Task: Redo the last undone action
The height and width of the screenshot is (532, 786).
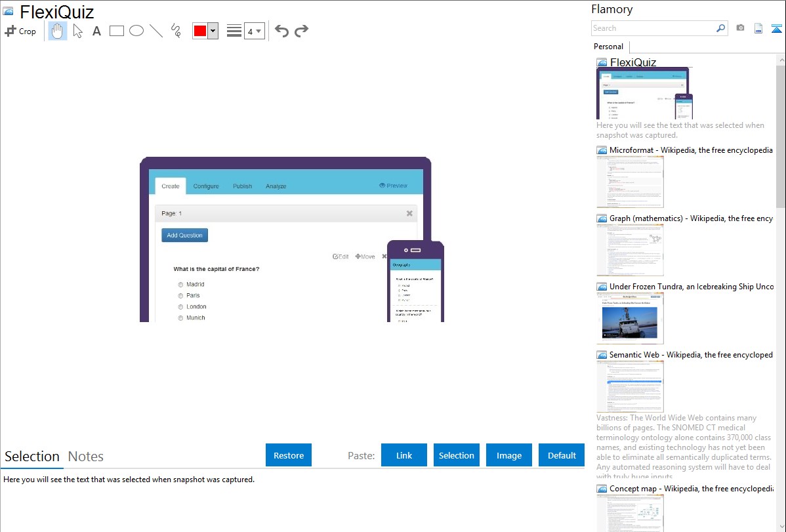Action: 301,31
